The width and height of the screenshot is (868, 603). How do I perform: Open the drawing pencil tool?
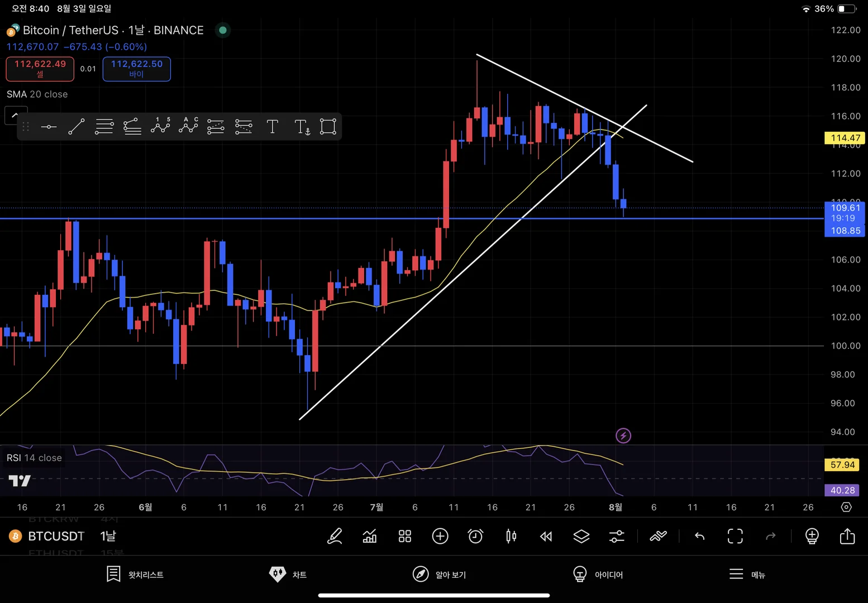pyautogui.click(x=335, y=537)
